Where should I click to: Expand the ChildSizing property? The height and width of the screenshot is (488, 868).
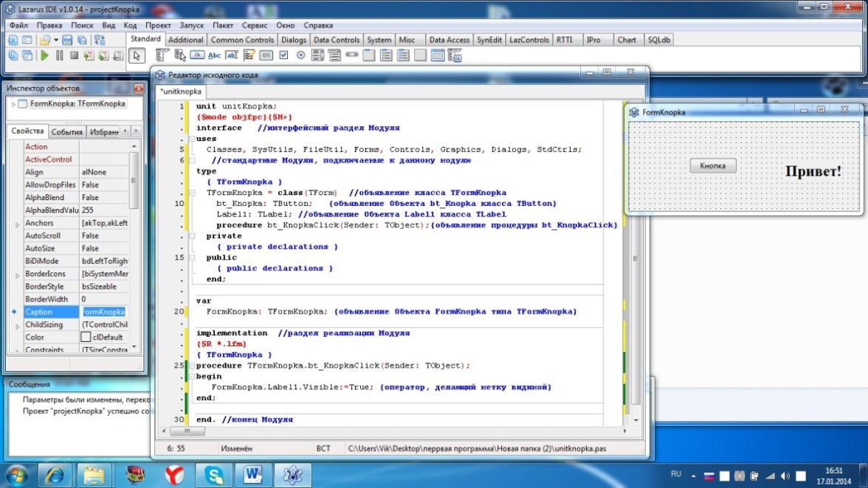click(x=17, y=326)
